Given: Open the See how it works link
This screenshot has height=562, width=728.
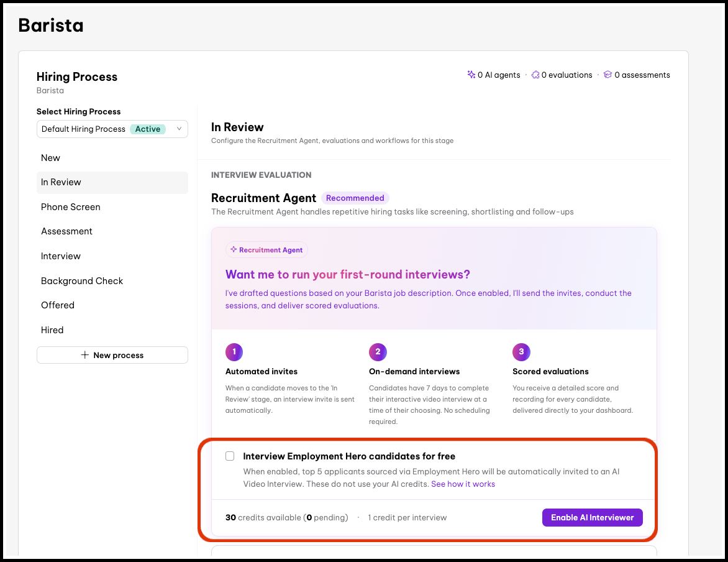Looking at the screenshot, I should pyautogui.click(x=463, y=484).
